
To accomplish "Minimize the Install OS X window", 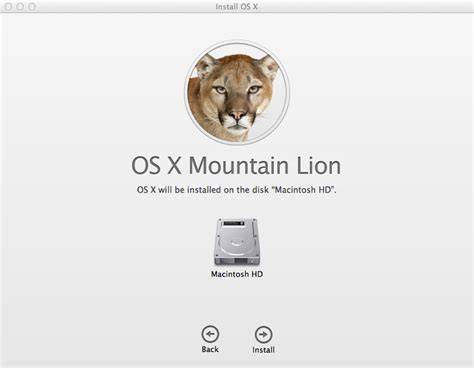I will click(20, 6).
